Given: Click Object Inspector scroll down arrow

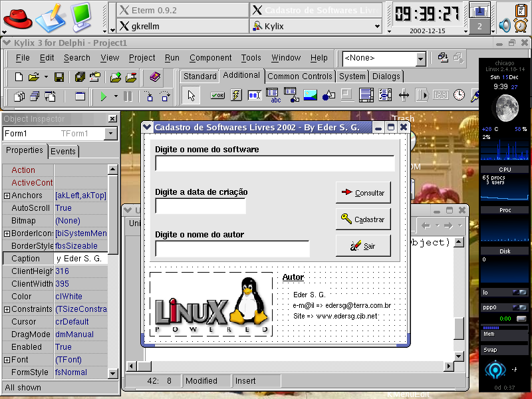Looking at the screenshot, I should tap(112, 374).
